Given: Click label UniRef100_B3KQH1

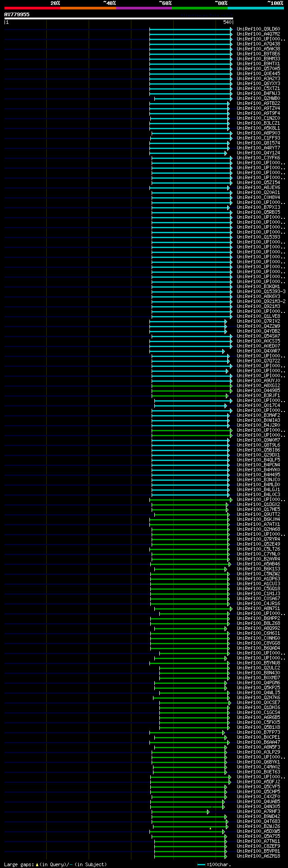Looking at the screenshot, I should tap(258, 287).
